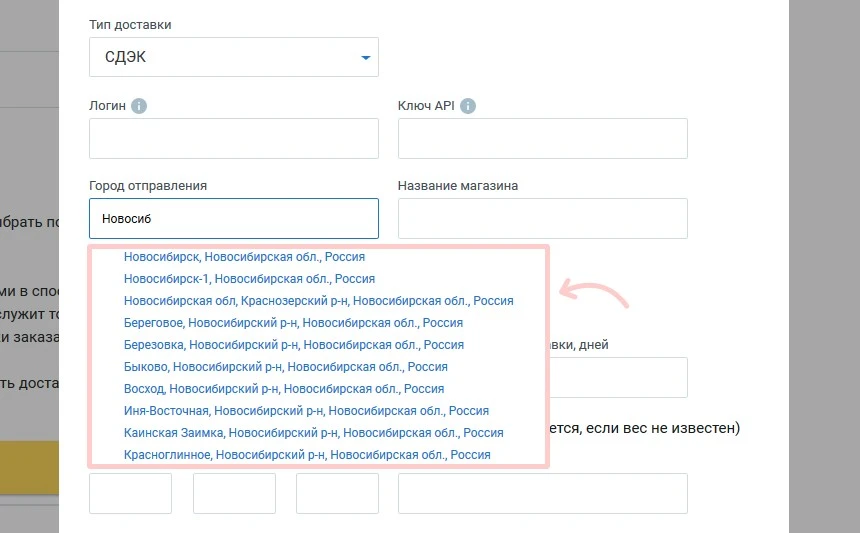
Task: Pick Восход from the suggestion list
Action: coord(283,389)
